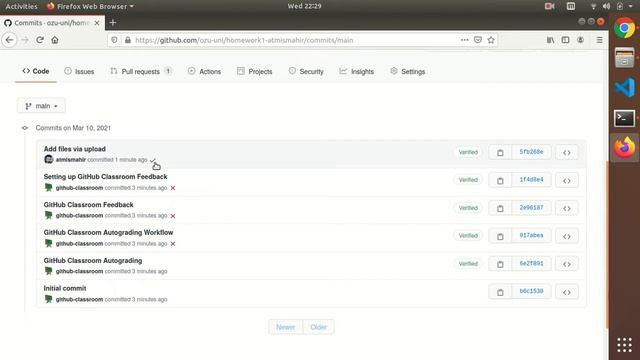Image resolution: width=640 pixels, height=360 pixels.
Task: Open atmismahir user profile link
Action: click(71, 160)
